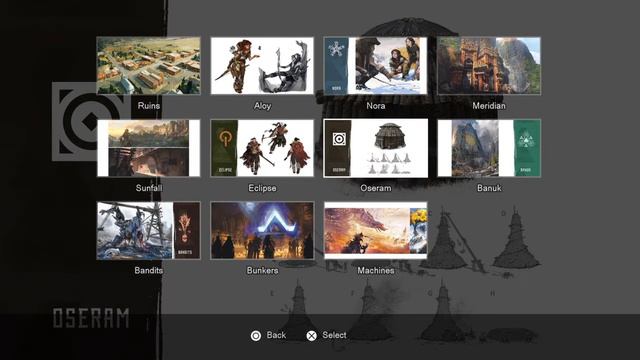Click the Eclipse caption text
Viewport: 640px width, 360px height.
point(262,188)
